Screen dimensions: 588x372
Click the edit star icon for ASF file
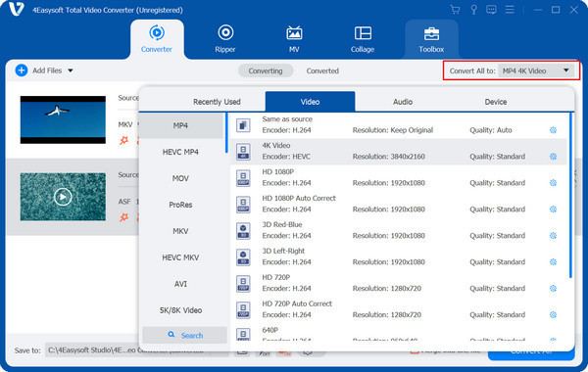(x=123, y=217)
